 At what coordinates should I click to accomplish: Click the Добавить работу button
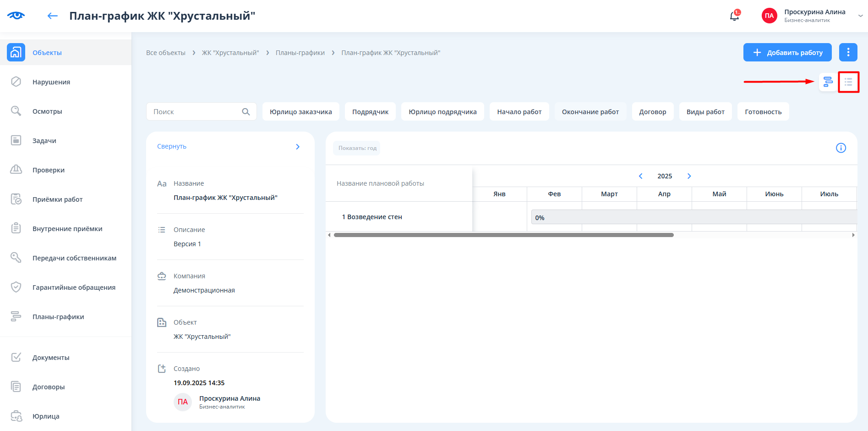[x=787, y=52]
